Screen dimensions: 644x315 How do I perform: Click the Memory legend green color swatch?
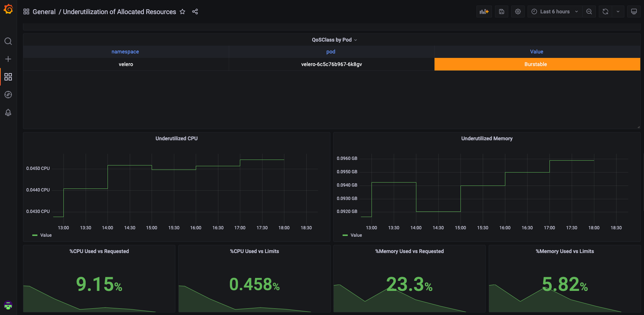pos(345,235)
